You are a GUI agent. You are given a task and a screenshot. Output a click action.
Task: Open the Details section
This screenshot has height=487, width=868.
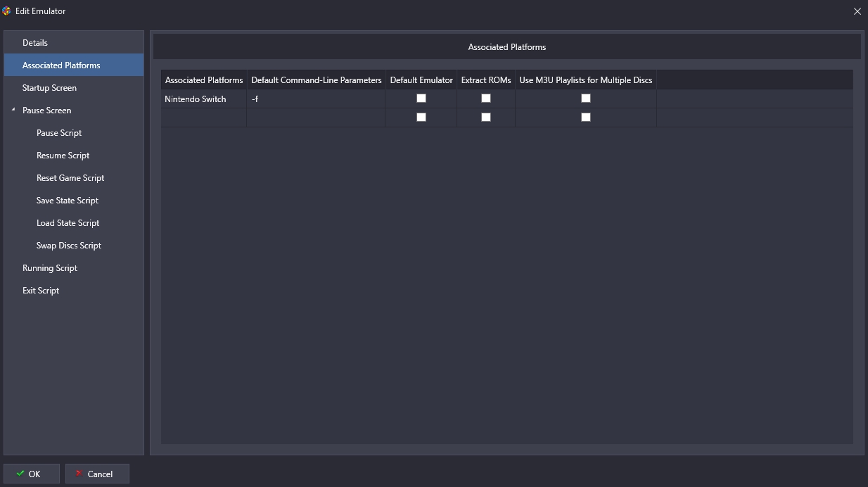[35, 43]
